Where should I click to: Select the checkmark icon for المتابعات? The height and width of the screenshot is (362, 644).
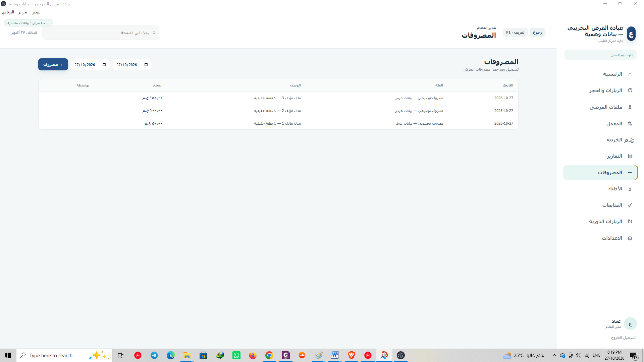[630, 205]
